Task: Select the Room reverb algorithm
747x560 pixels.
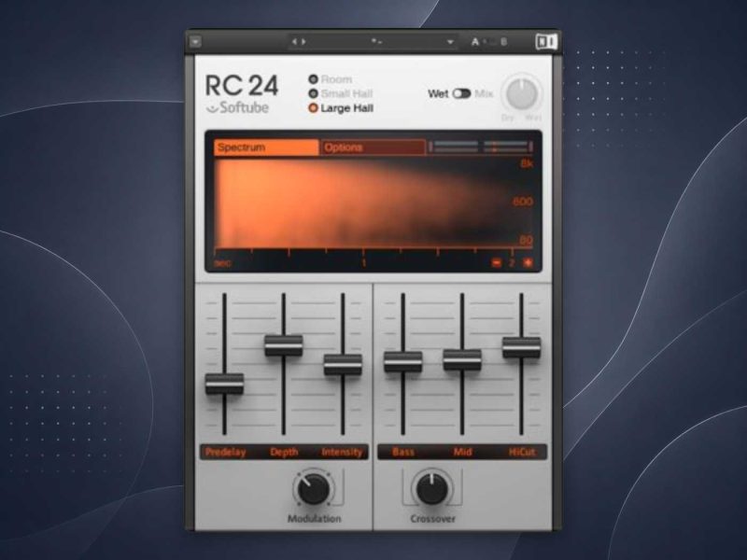Action: 313,79
